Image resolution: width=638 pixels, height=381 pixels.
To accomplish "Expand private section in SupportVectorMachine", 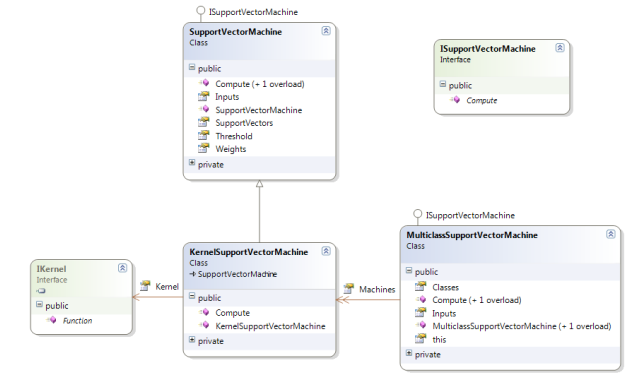I will [x=192, y=163].
